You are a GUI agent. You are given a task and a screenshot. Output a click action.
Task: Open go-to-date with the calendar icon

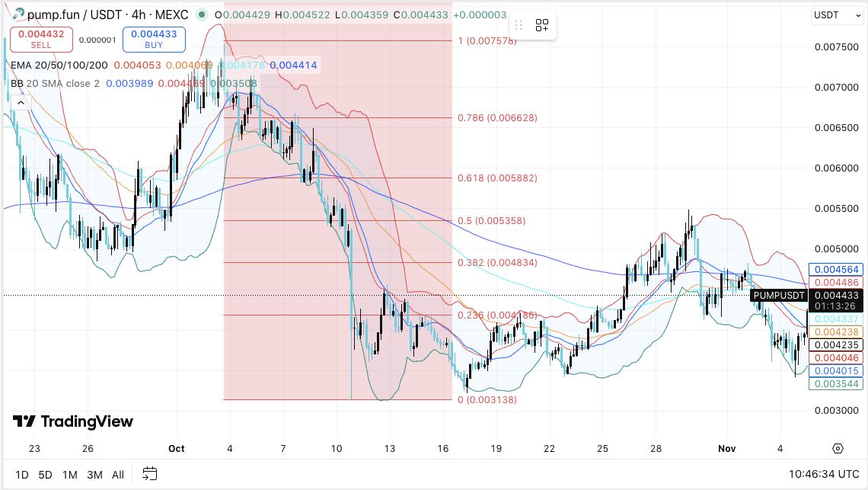point(149,472)
